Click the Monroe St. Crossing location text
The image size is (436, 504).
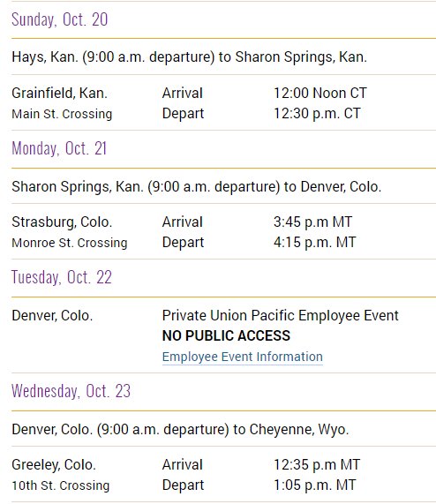pos(70,243)
